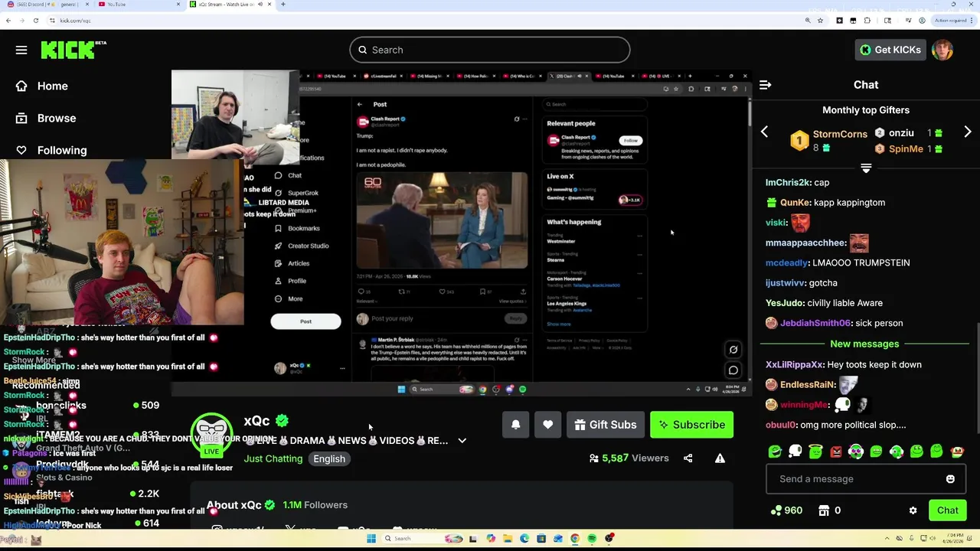Open chat user JebdiahSmith06
Viewport: 980px width, 551px height.
815,323
